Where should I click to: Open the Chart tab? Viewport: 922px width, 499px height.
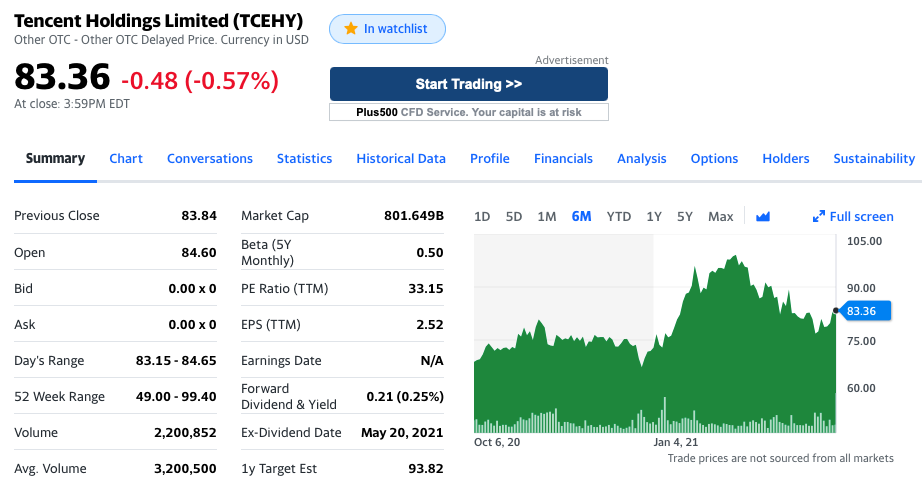[126, 159]
